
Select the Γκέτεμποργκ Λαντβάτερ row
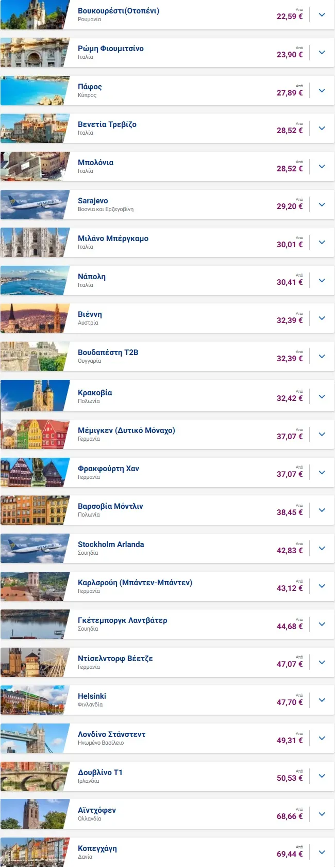pos(167,624)
